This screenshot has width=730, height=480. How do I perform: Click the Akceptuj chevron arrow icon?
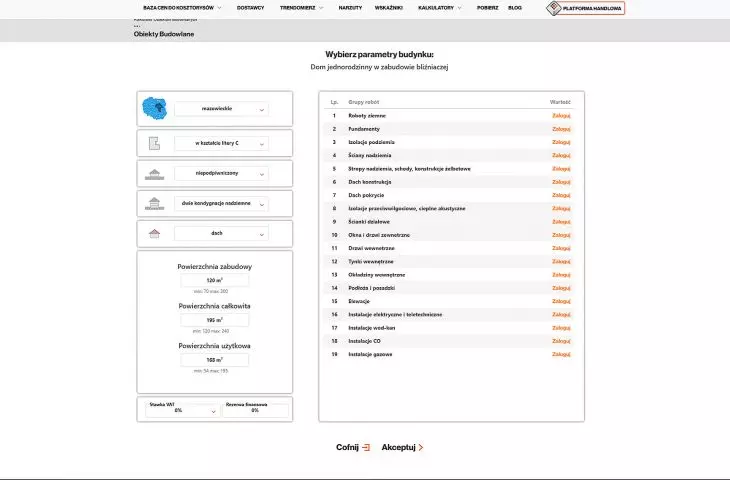[x=421, y=447]
